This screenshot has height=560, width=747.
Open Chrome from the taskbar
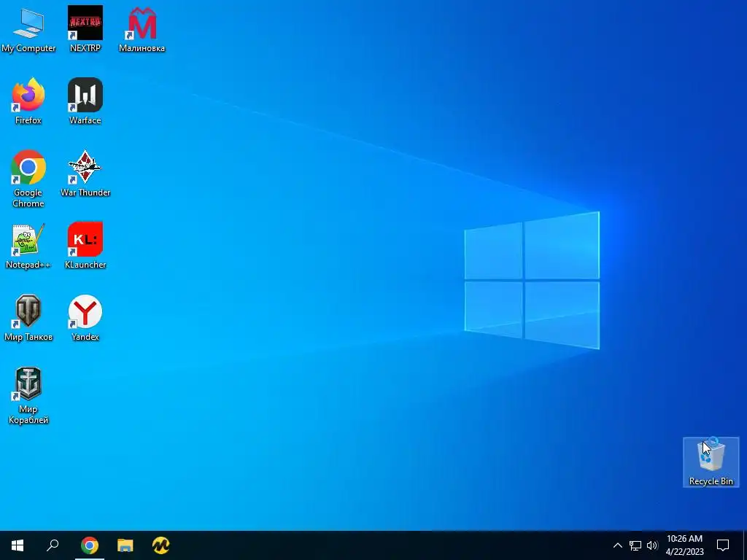tap(90, 545)
